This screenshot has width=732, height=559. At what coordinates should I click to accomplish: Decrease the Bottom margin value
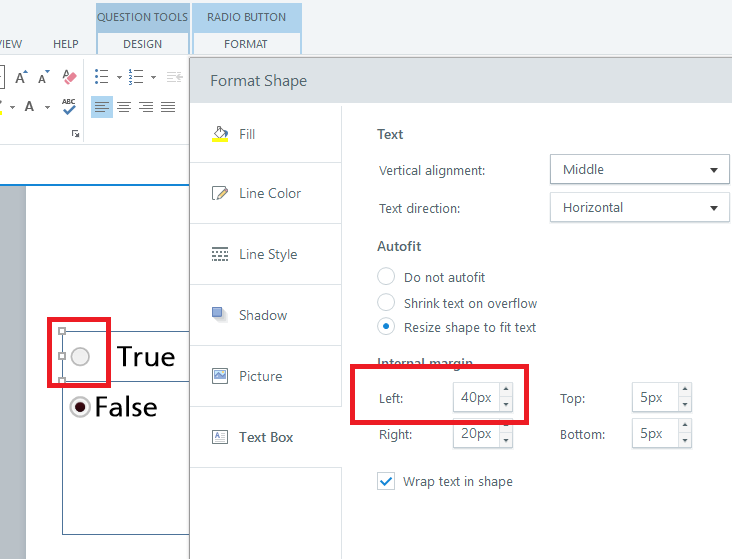685,440
